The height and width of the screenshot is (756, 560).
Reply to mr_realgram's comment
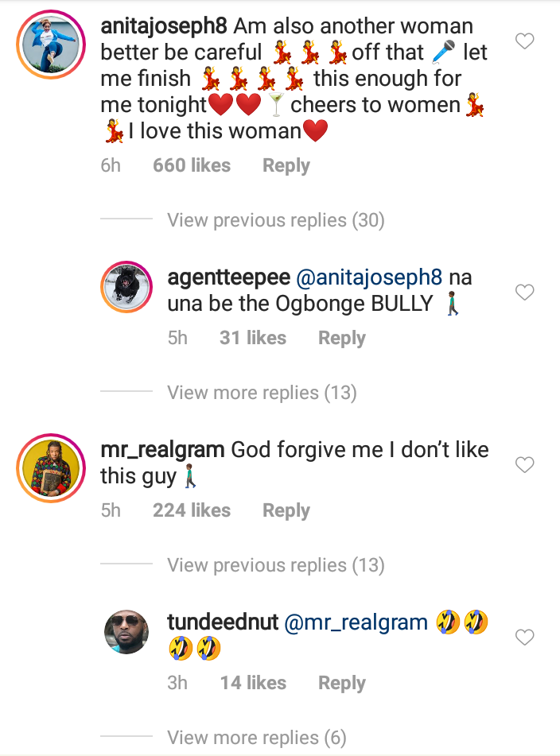coord(286,510)
